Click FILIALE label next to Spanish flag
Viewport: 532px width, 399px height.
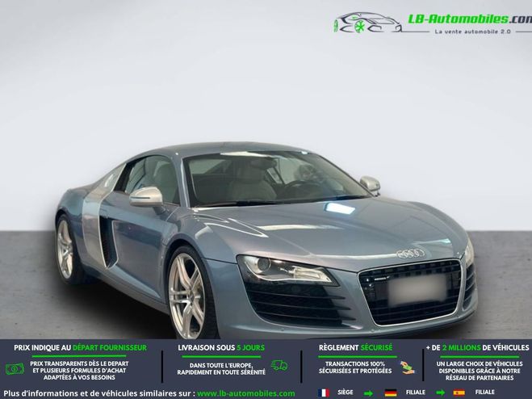tap(485, 393)
